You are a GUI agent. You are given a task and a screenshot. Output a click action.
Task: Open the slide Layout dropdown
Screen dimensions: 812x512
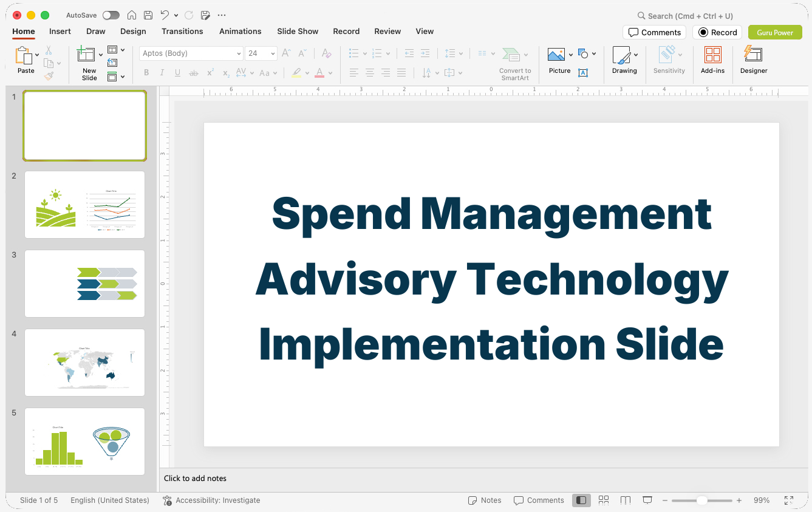click(x=116, y=50)
